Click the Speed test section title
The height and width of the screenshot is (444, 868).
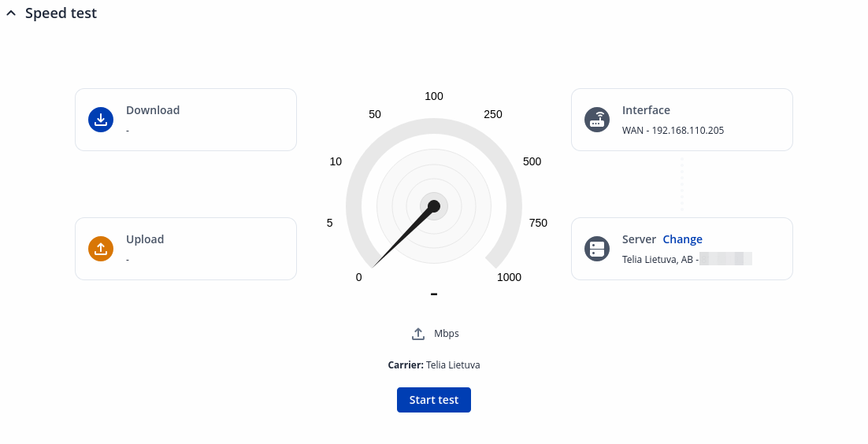tap(61, 14)
